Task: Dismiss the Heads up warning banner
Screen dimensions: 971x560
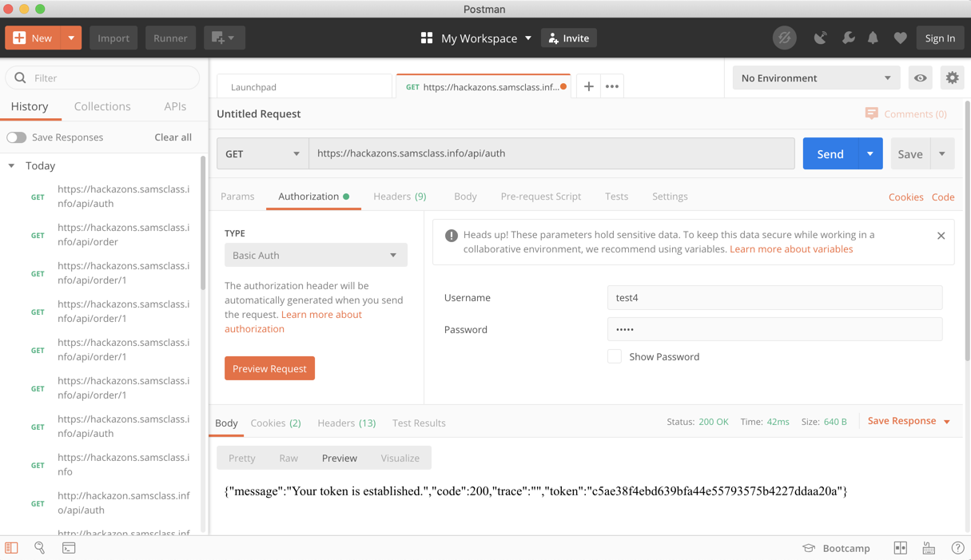Action: click(941, 236)
